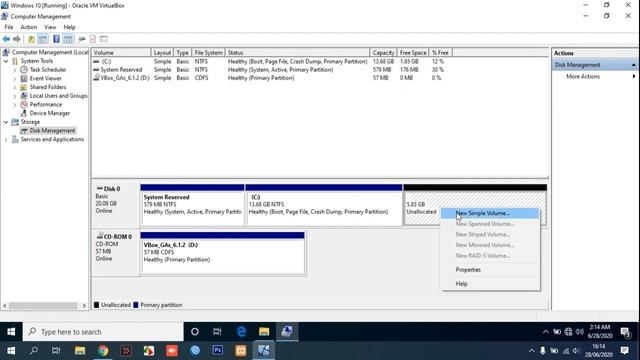
Task: Click More Actions in Actions pane
Action: pos(583,76)
